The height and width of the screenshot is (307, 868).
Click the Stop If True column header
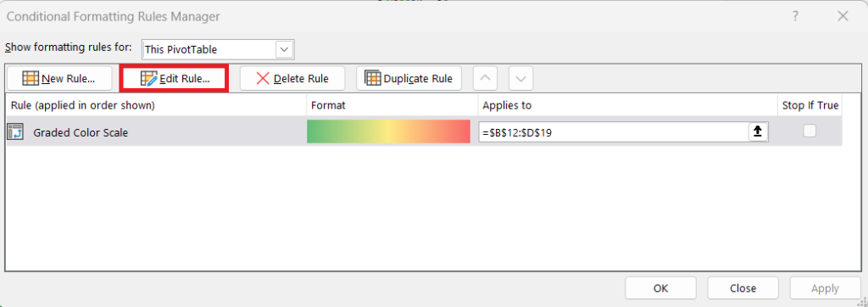(810, 105)
